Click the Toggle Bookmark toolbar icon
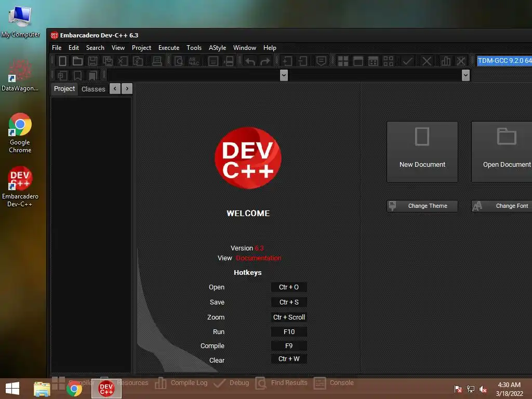 point(78,75)
